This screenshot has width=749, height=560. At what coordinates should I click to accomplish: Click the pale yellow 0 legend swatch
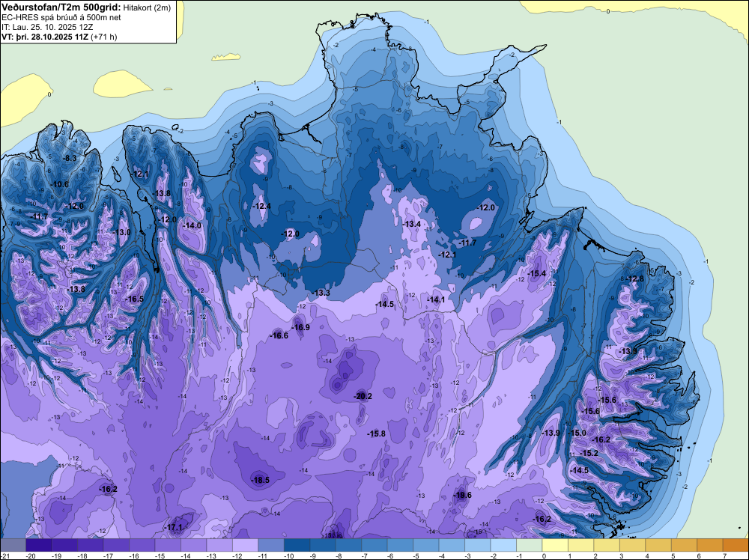tap(554, 546)
